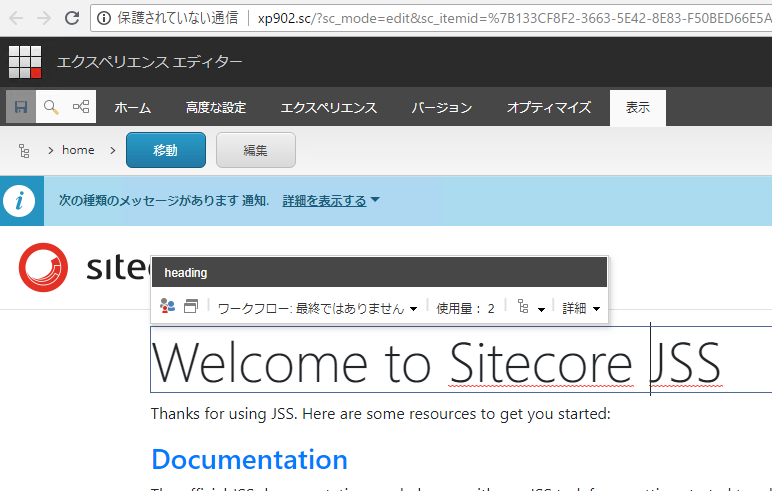The width and height of the screenshot is (772, 491).
Task: Open the ホーム ribbon tab
Action: [x=132, y=107]
